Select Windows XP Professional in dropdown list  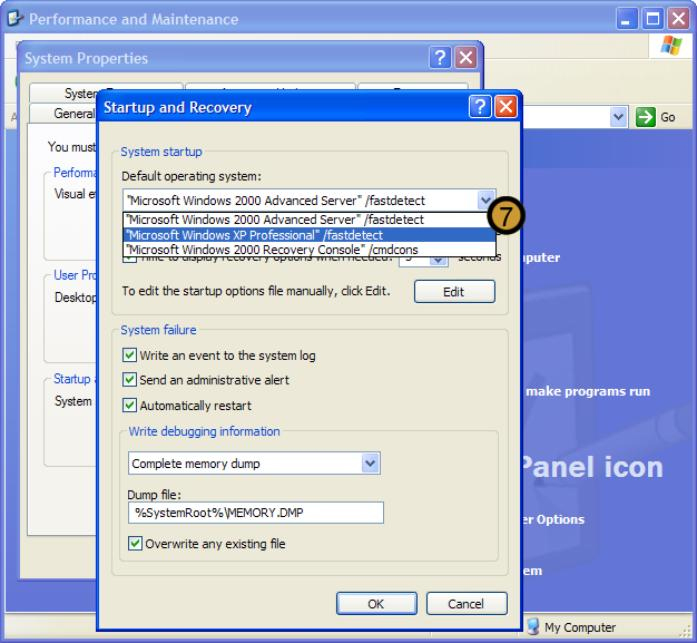[309, 235]
